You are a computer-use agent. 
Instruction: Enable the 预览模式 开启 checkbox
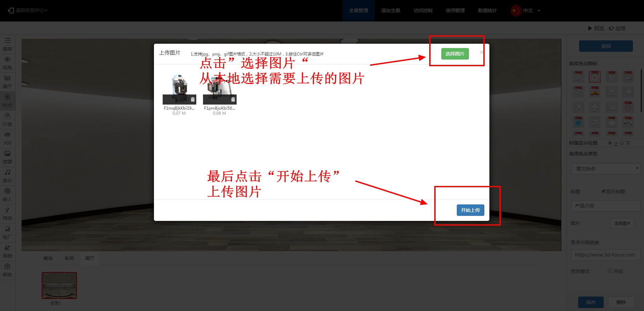[x=610, y=271]
